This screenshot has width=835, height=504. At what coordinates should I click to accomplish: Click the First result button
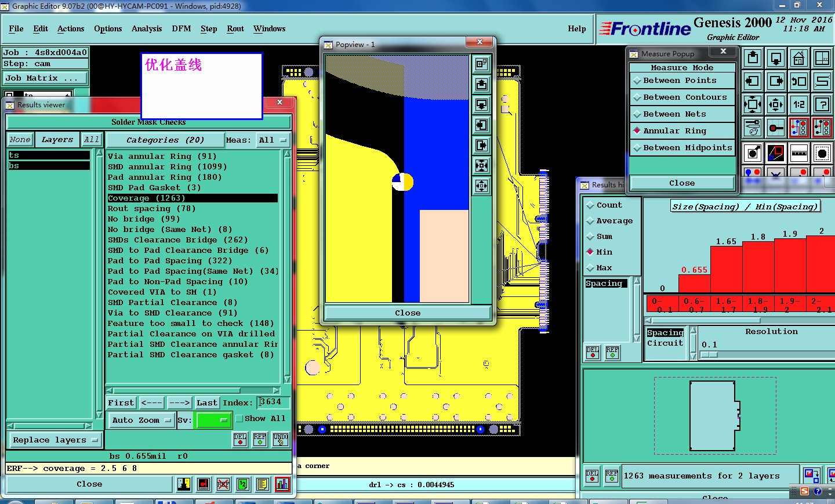[121, 403]
